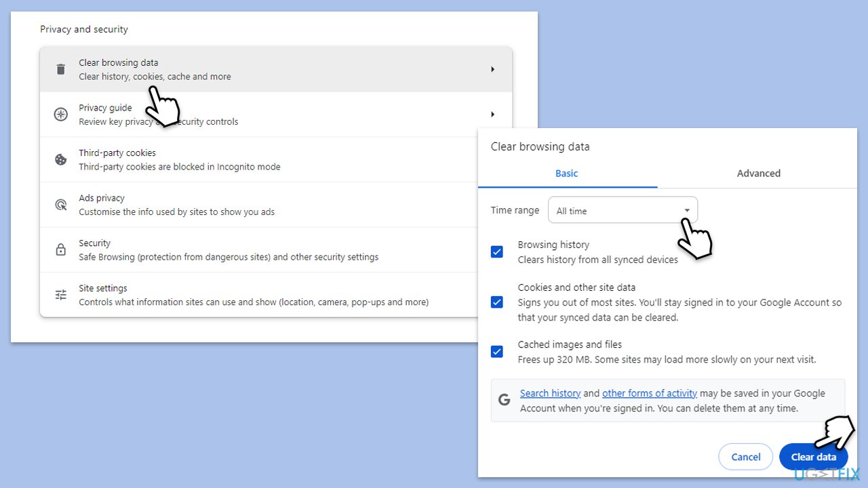Click the trash icon beside Clear browsing data

[x=61, y=69]
